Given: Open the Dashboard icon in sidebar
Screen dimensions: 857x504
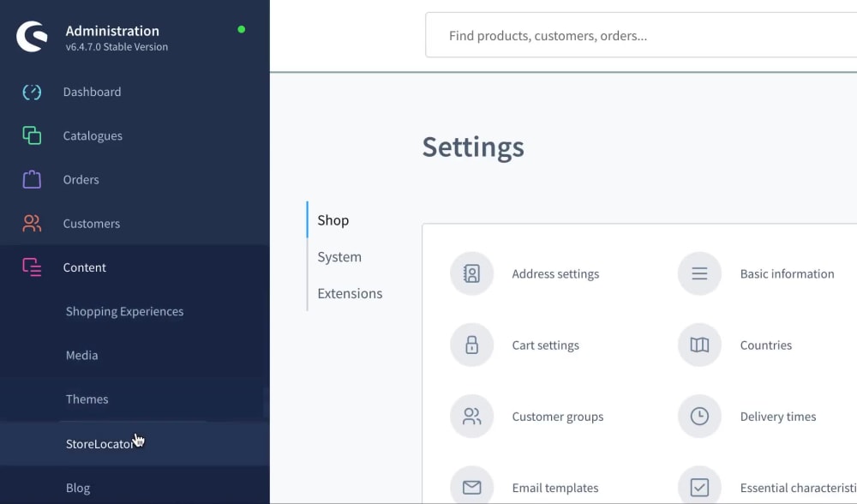Looking at the screenshot, I should tap(32, 92).
